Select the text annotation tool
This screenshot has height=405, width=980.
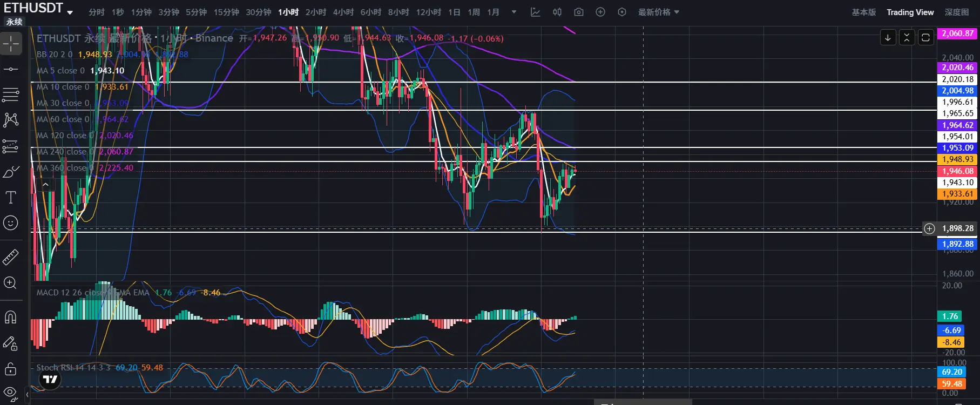(x=11, y=197)
